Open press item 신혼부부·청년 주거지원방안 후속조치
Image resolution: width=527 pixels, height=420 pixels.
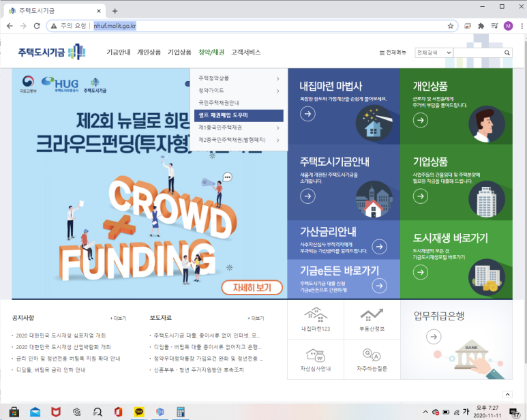[198, 370]
